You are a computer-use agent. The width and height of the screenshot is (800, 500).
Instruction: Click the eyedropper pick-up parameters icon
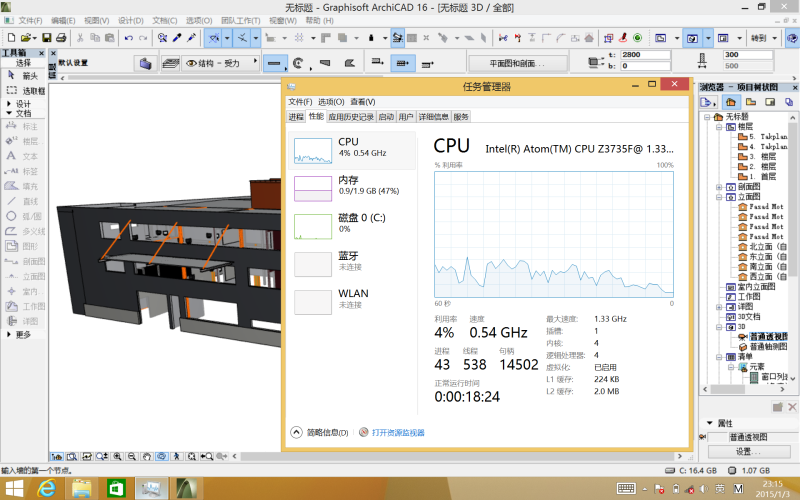pos(177,38)
